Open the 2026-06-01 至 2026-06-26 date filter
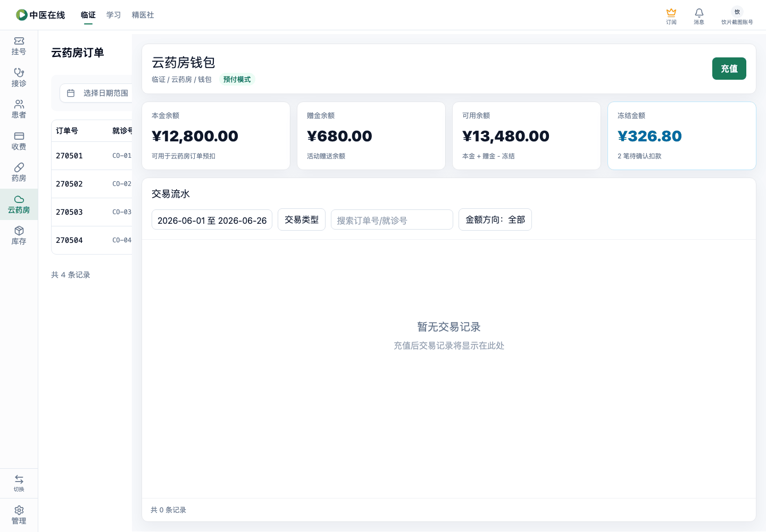The image size is (766, 532). point(212,220)
